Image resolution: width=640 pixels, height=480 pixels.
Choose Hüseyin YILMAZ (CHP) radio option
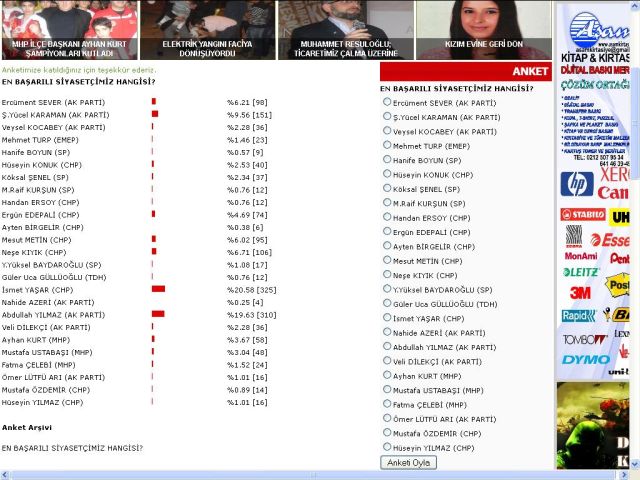387,447
